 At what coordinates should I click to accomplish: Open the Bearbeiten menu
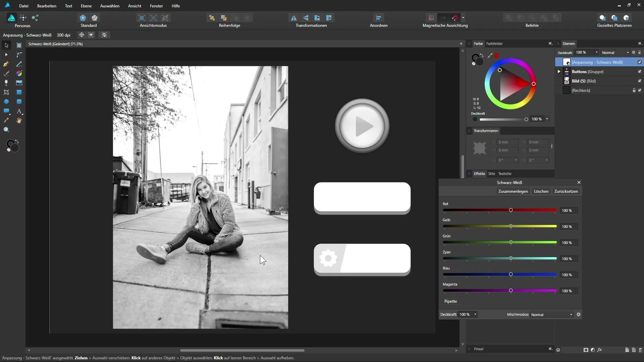47,6
